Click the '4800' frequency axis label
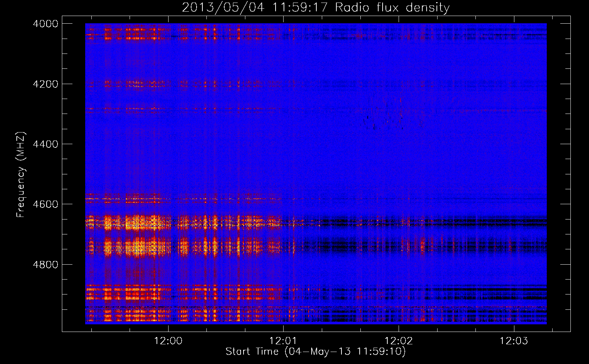589x364 pixels. point(46,265)
